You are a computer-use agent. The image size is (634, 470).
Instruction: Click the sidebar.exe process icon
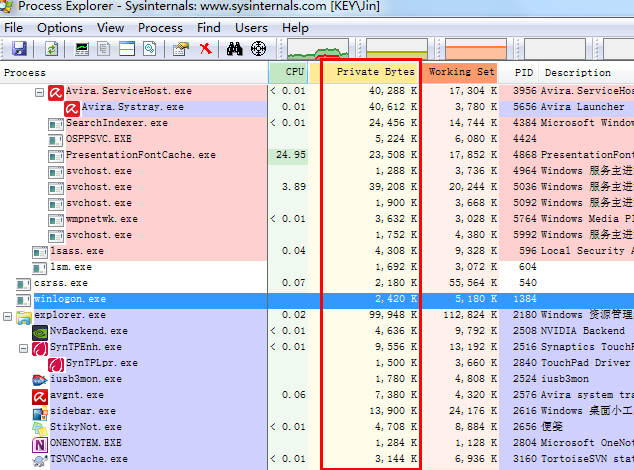click(x=40, y=413)
